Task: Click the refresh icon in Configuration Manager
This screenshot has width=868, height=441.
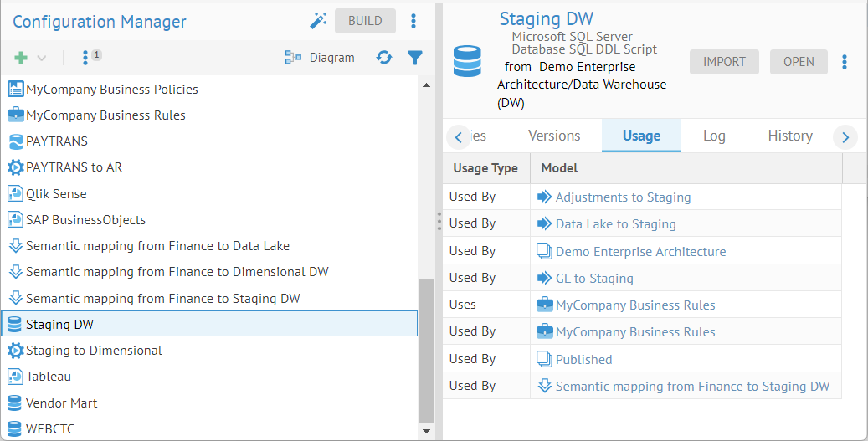Action: pyautogui.click(x=384, y=58)
